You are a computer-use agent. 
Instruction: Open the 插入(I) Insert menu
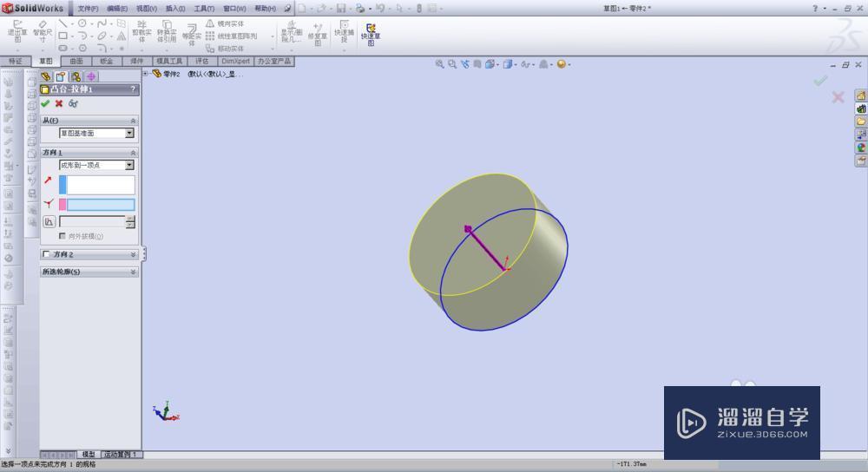(175, 9)
